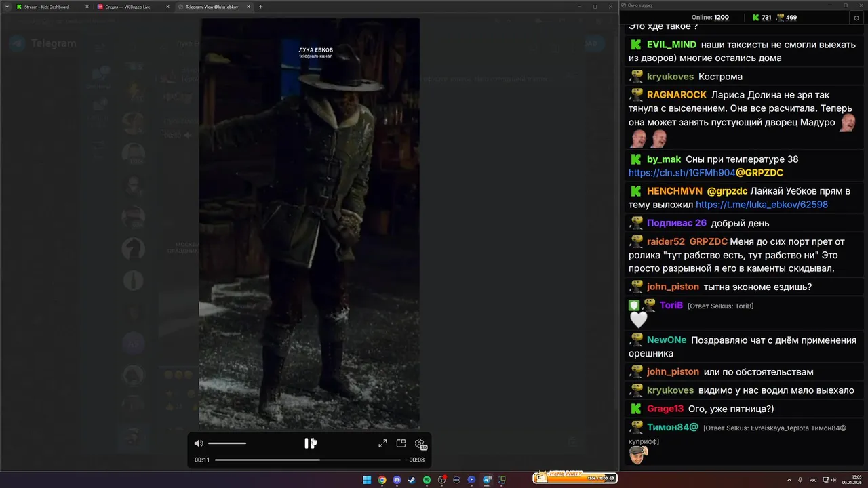Image resolution: width=868 pixels, height=488 pixels.
Task: Pause the video with the pause button
Action: (x=309, y=443)
